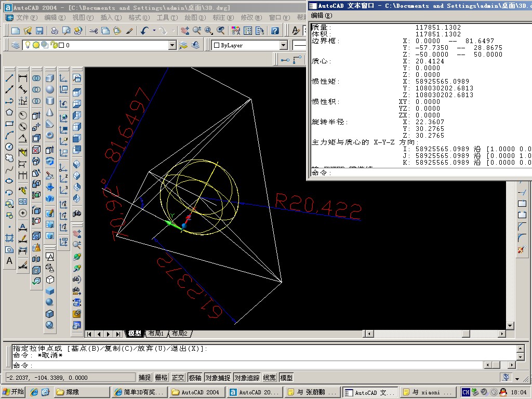Image resolution: width=532 pixels, height=399 pixels.
Task: Toggle the layer 0 lock padlock icon
Action: pos(54,45)
